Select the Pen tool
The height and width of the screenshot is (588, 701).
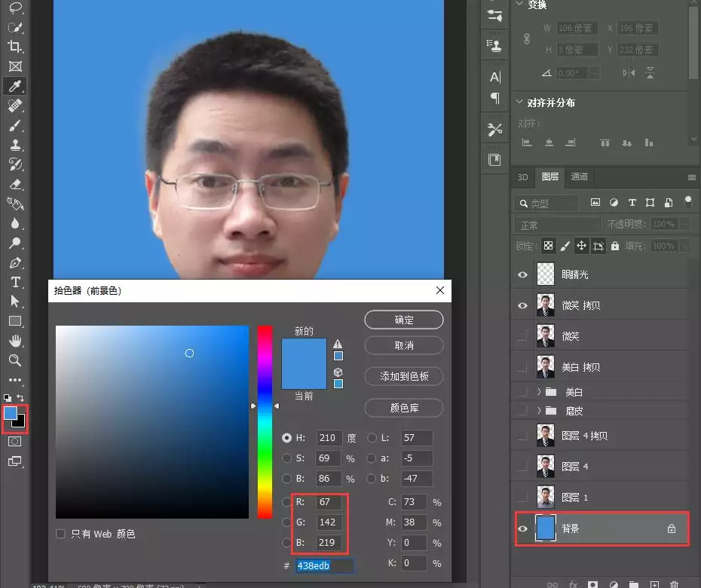coord(15,263)
